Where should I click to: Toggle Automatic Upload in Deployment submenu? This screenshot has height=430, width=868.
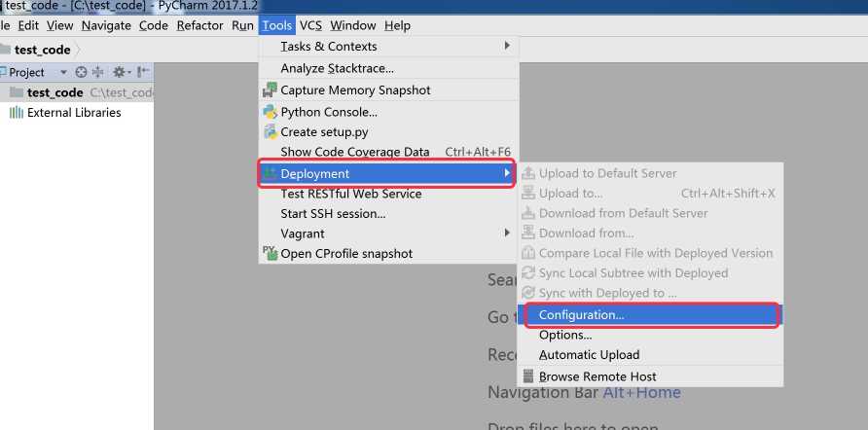tap(589, 355)
